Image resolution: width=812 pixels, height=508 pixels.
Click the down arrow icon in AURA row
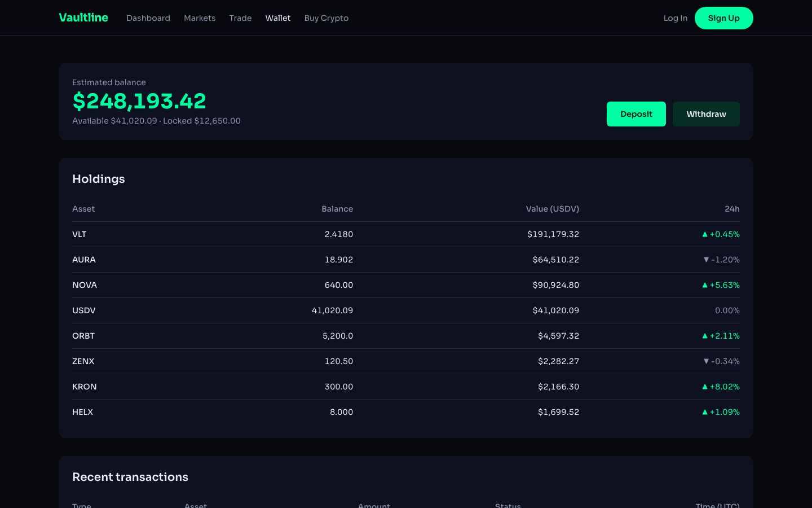[706, 260]
